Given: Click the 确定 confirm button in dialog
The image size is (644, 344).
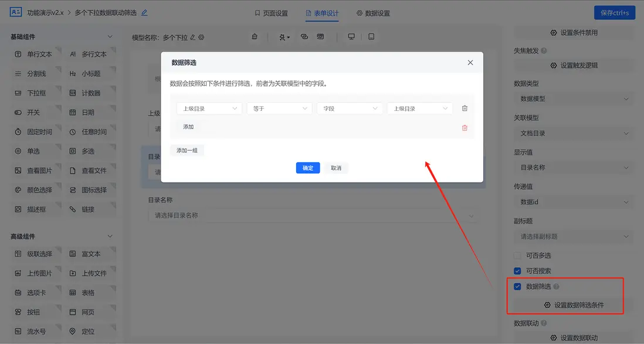Looking at the screenshot, I should [x=307, y=168].
